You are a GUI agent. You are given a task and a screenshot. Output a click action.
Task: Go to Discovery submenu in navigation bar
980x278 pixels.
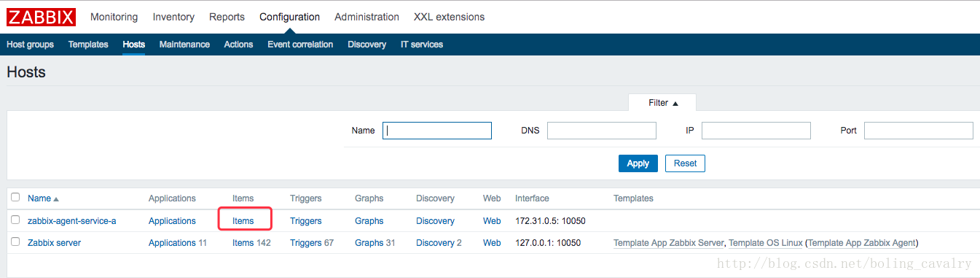point(366,45)
